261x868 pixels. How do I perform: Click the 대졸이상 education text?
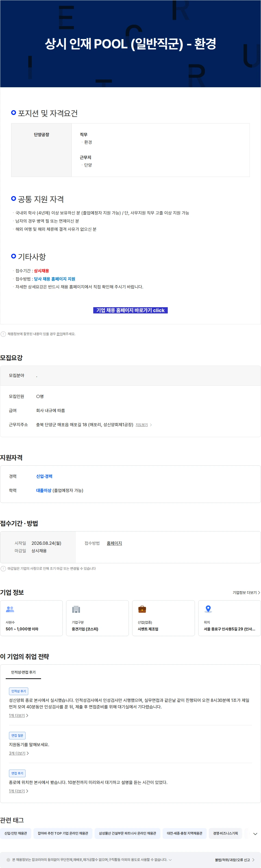tap(44, 490)
